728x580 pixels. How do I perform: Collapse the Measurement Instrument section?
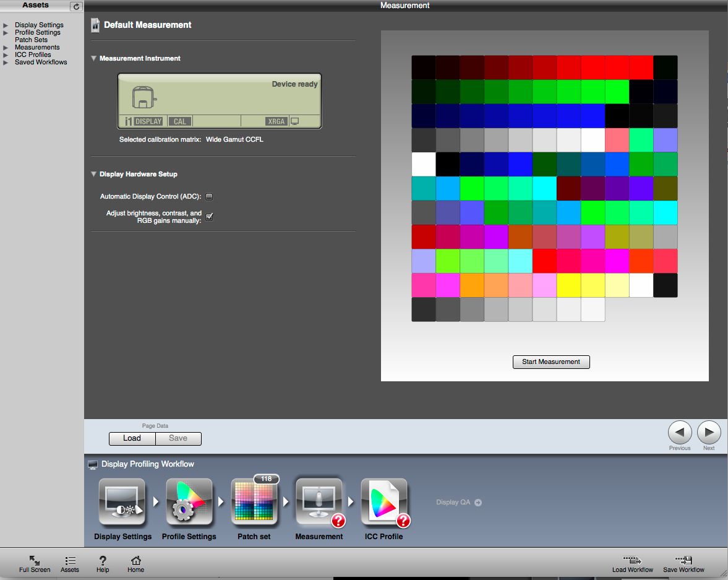(93, 58)
